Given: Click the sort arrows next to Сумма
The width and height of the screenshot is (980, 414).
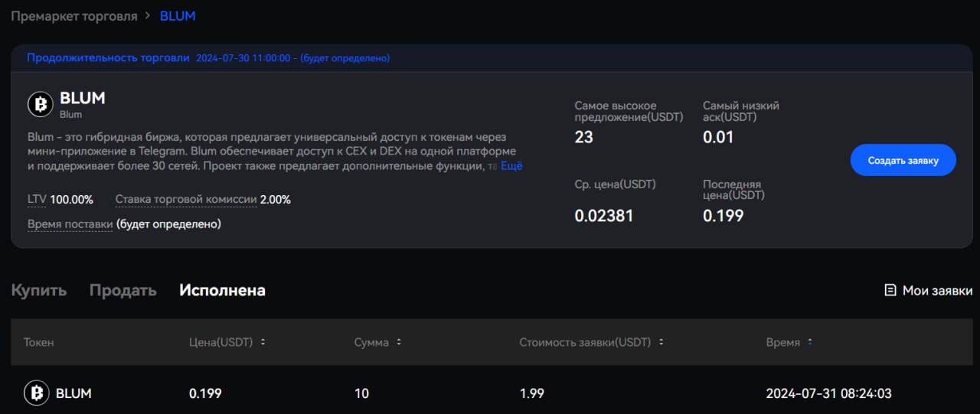Looking at the screenshot, I should (399, 342).
